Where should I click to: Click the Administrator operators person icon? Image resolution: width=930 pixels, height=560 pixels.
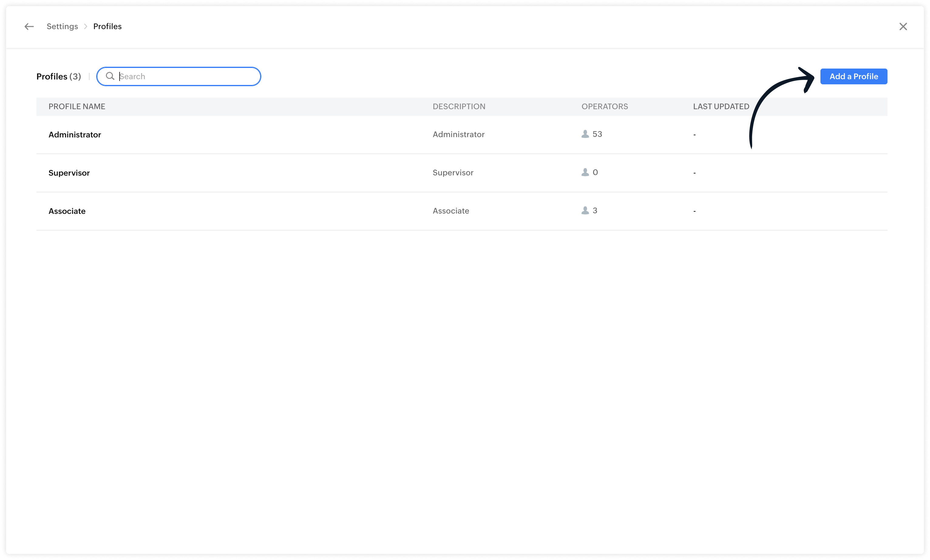[x=585, y=134]
